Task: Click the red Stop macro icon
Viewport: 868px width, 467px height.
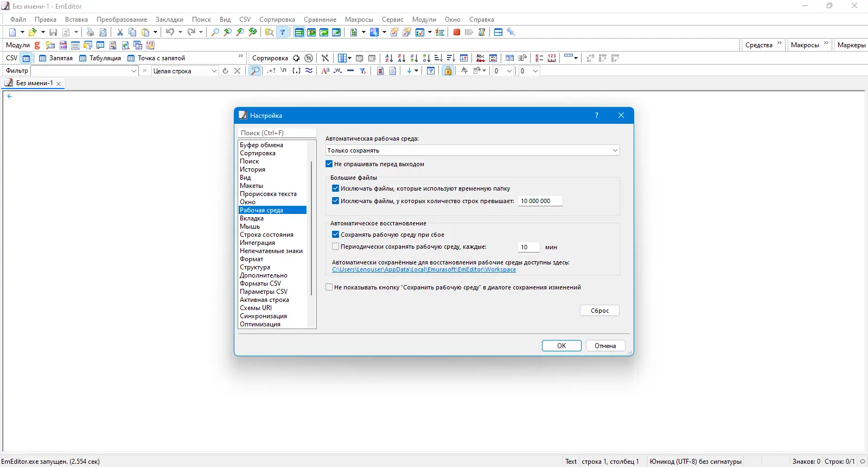Action: 457,32
